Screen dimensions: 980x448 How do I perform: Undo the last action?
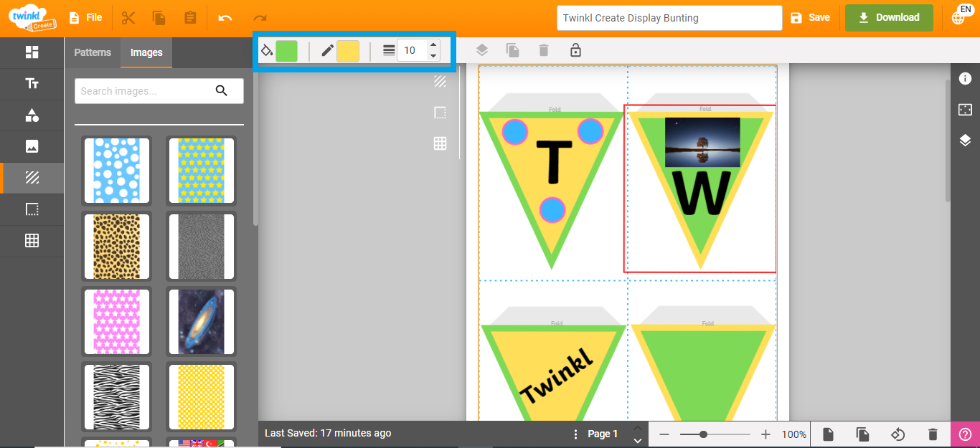tap(225, 18)
